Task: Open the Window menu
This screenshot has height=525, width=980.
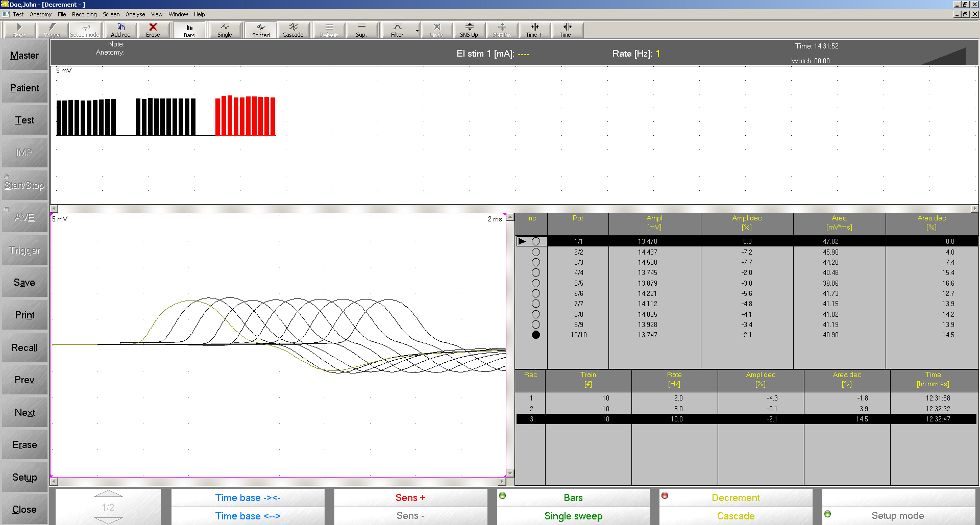Action: (178, 14)
